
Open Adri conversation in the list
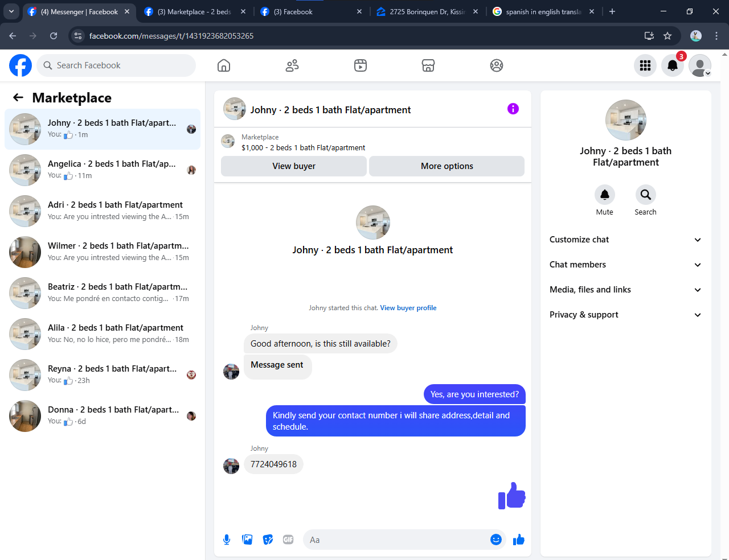[x=103, y=211]
